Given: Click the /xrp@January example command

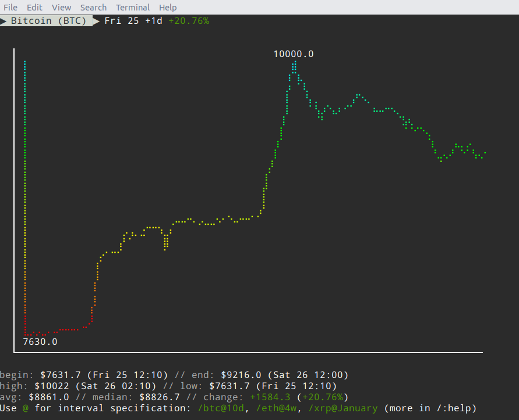Looking at the screenshot, I should (343, 408).
